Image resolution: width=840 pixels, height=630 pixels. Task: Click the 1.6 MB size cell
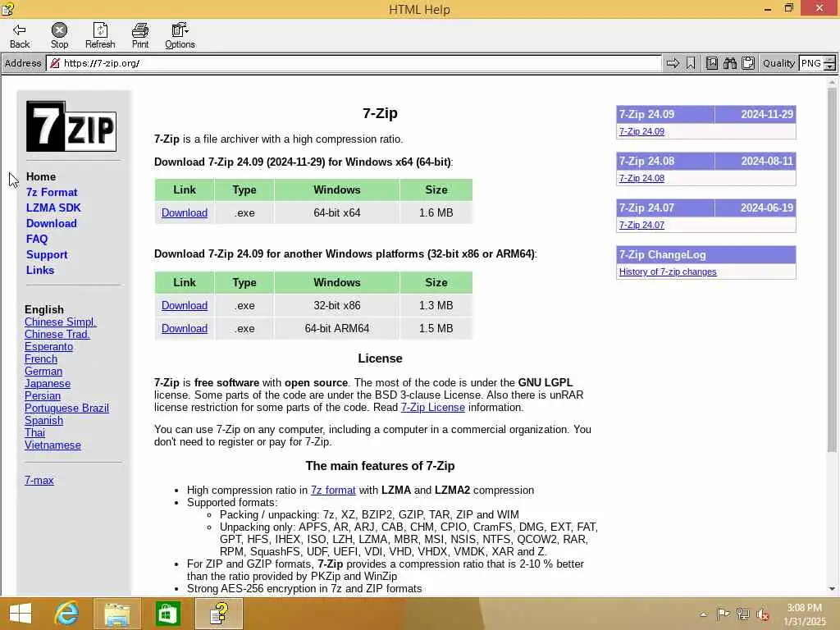pyautogui.click(x=436, y=212)
